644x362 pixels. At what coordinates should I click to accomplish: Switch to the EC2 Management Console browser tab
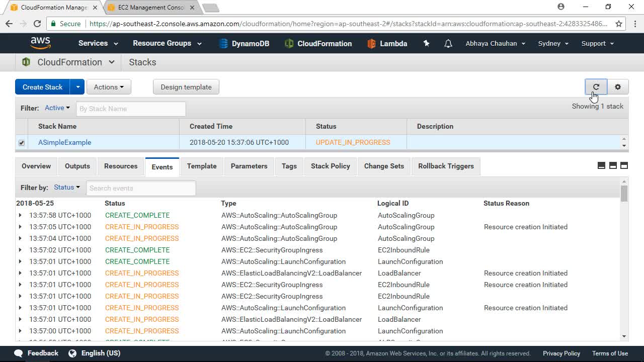pos(151,8)
